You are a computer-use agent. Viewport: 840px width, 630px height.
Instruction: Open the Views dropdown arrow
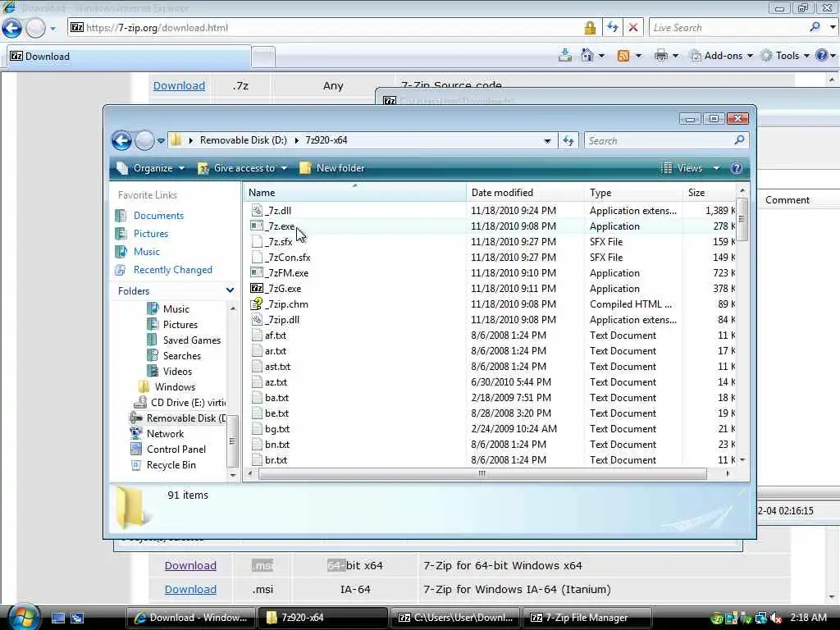point(716,168)
